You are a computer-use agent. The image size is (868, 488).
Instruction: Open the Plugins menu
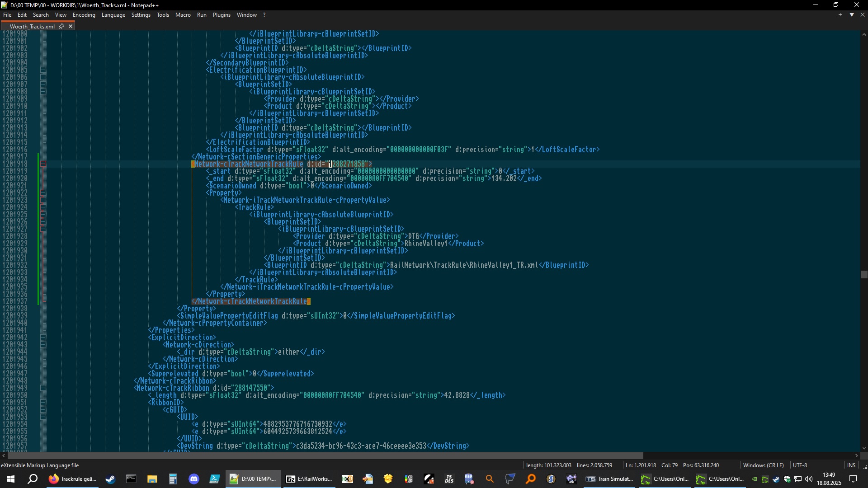[222, 15]
